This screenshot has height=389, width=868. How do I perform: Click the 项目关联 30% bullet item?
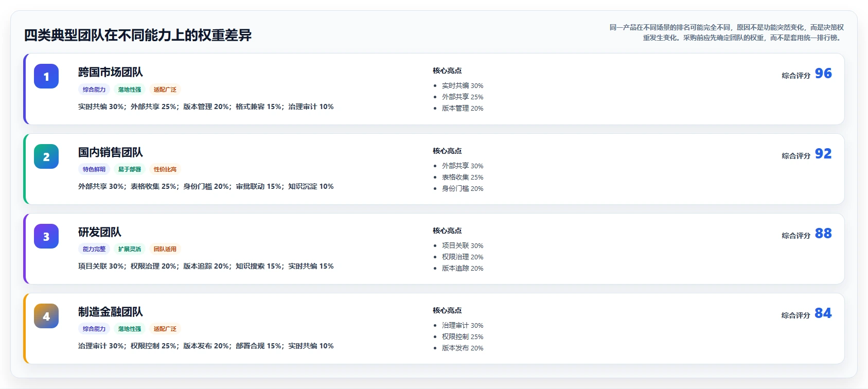click(463, 245)
